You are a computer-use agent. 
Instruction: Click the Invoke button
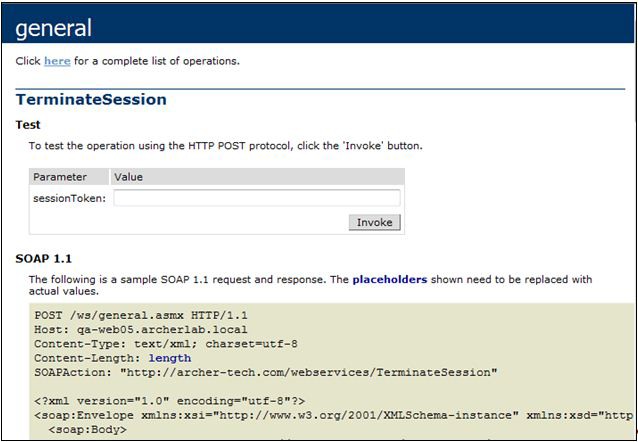tap(374, 223)
